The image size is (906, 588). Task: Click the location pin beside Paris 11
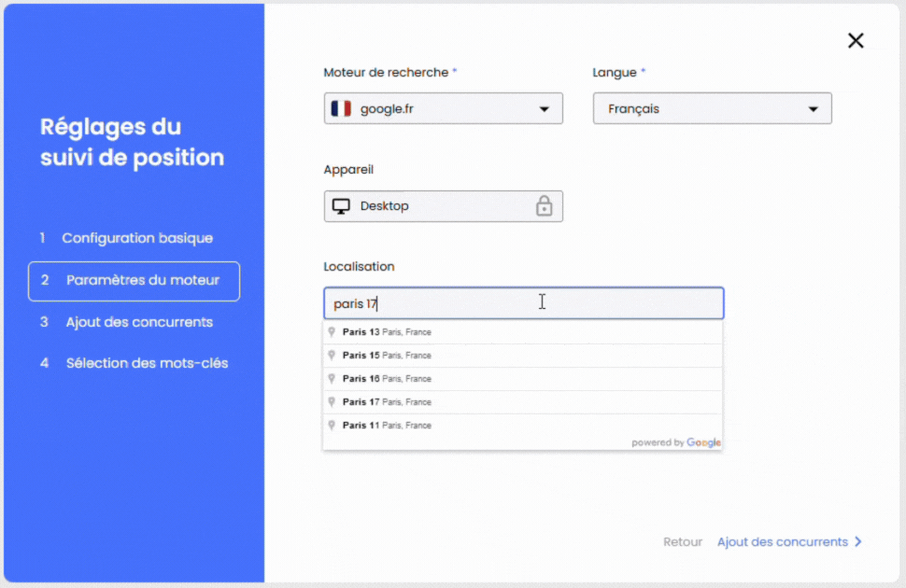click(332, 425)
